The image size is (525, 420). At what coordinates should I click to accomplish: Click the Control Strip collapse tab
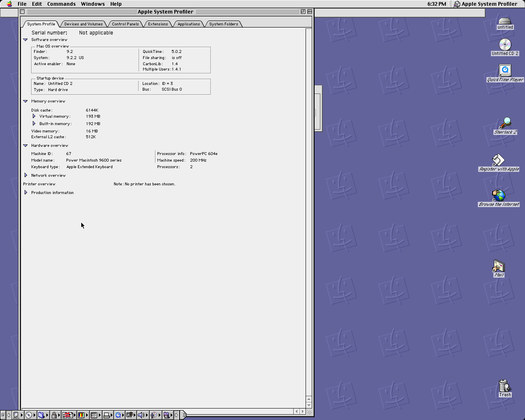183,415
